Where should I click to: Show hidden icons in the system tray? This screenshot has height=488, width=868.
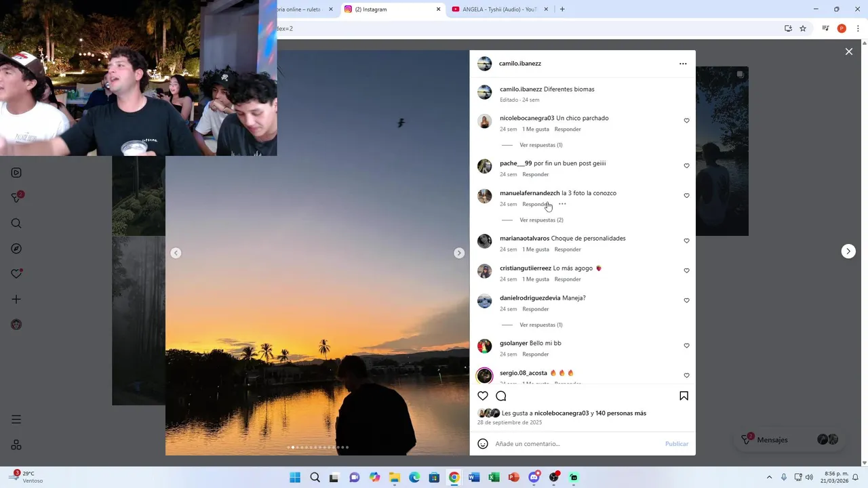(x=769, y=478)
